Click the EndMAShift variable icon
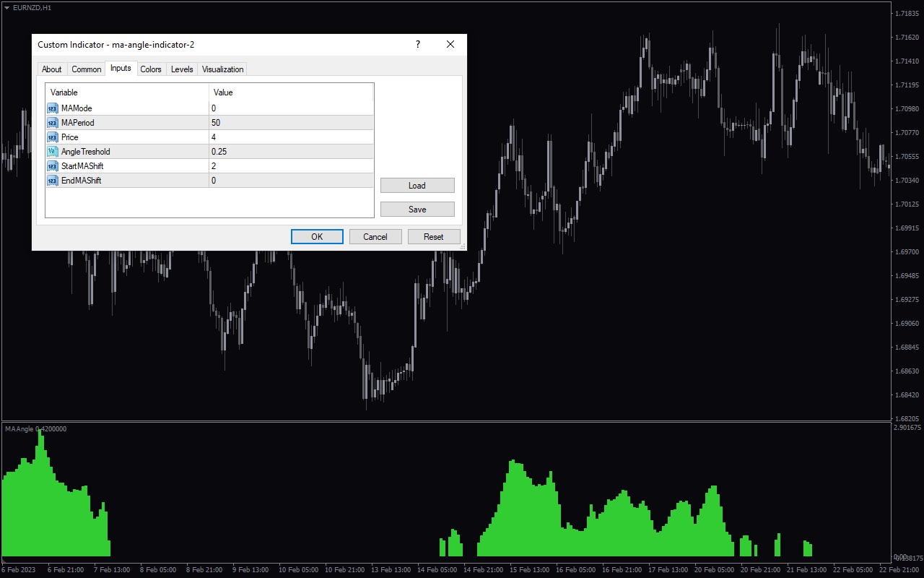This screenshot has width=924, height=578. [x=53, y=181]
